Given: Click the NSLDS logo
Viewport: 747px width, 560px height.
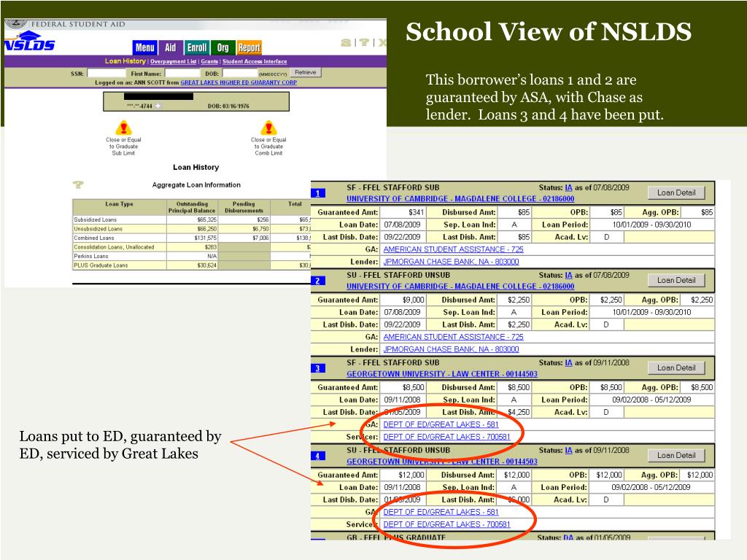Looking at the screenshot, I should tap(29, 42).
